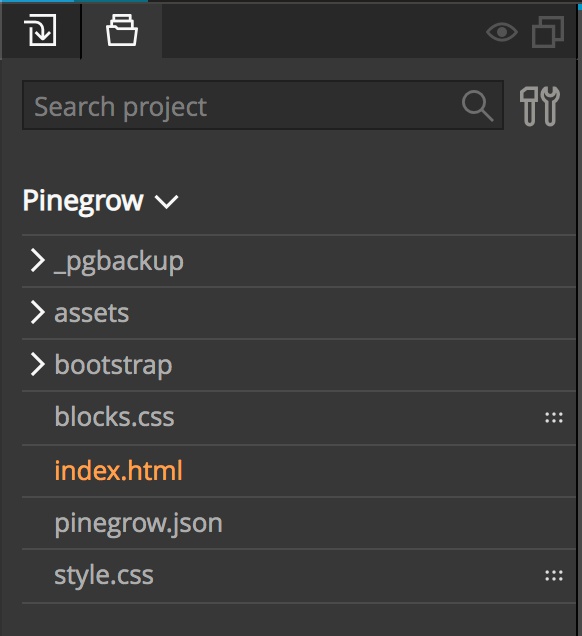The width and height of the screenshot is (582, 636).
Task: Expand the bootstrap folder arrow
Action: pos(38,365)
